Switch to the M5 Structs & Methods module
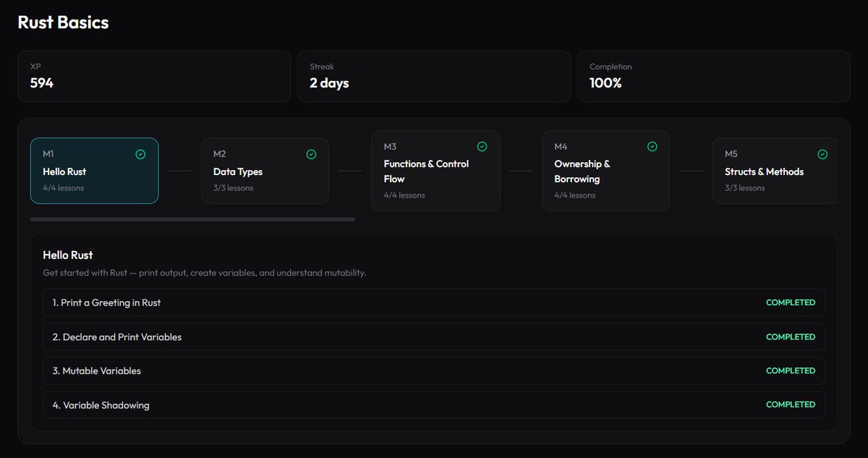 775,171
